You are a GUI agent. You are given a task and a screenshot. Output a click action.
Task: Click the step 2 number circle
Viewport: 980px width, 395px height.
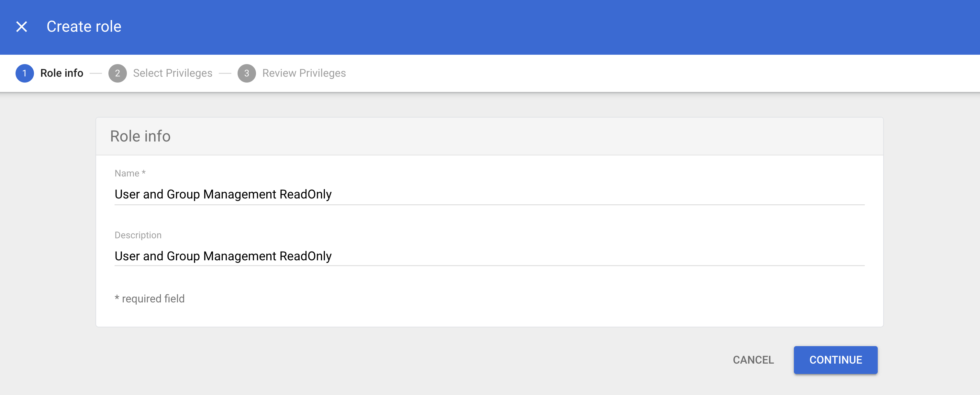coord(117,73)
